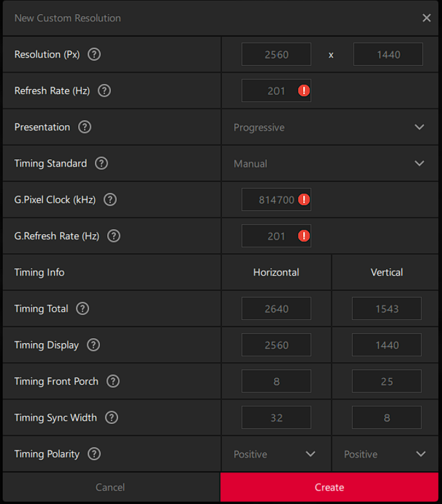Expand the Presentation Progressive dropdown
Viewport: 442px width, 504px height.
pos(329,127)
